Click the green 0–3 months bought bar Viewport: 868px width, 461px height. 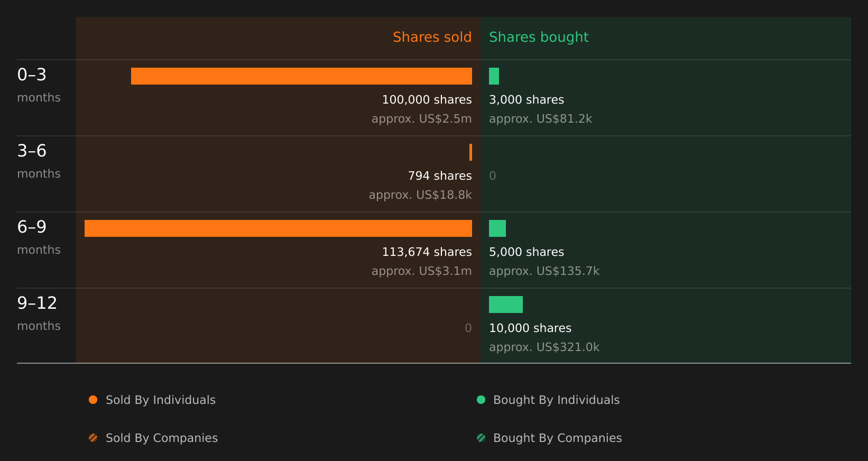[494, 76]
